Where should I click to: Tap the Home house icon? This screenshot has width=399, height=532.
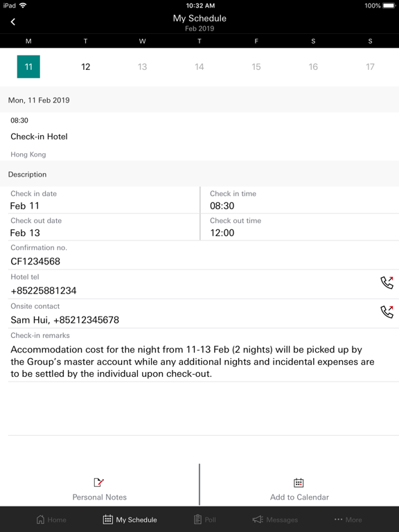click(40, 520)
